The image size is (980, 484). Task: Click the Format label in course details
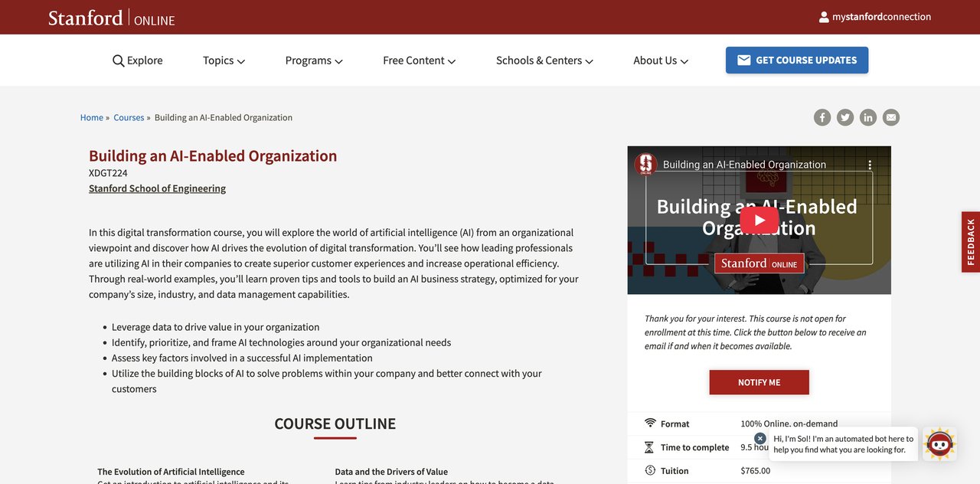675,423
